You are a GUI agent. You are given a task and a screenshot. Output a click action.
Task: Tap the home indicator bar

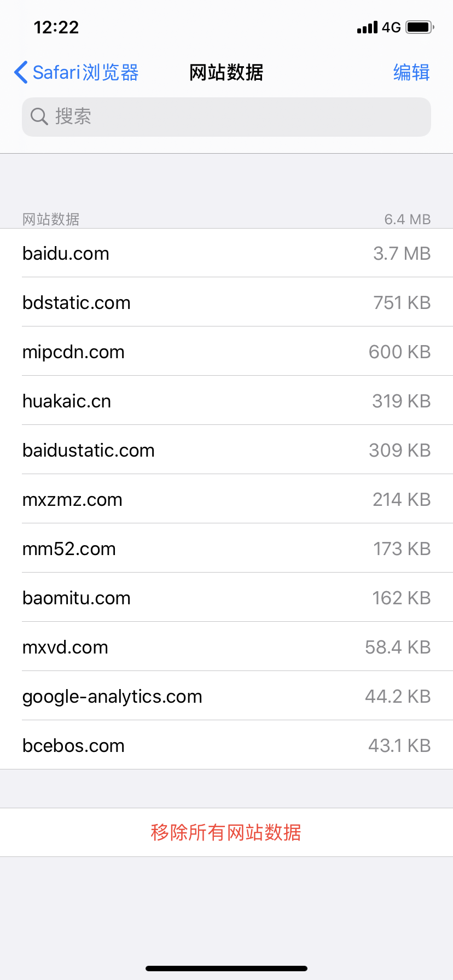point(226,969)
